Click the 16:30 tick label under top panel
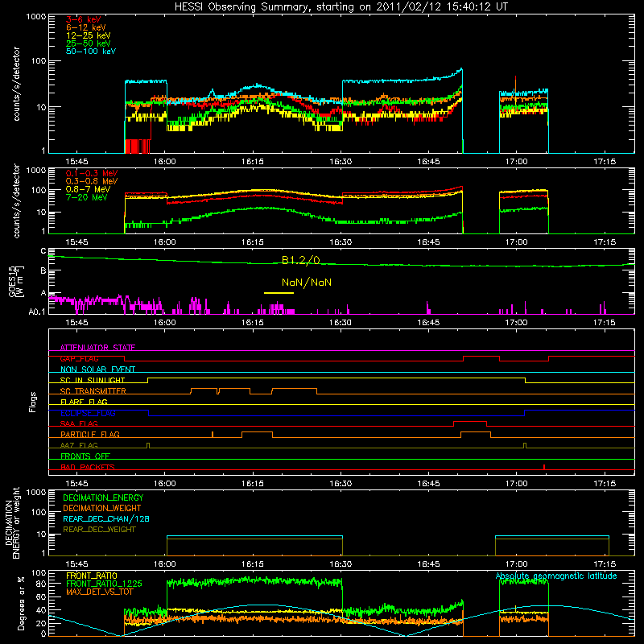The width and height of the screenshot is (644, 644). [341, 162]
